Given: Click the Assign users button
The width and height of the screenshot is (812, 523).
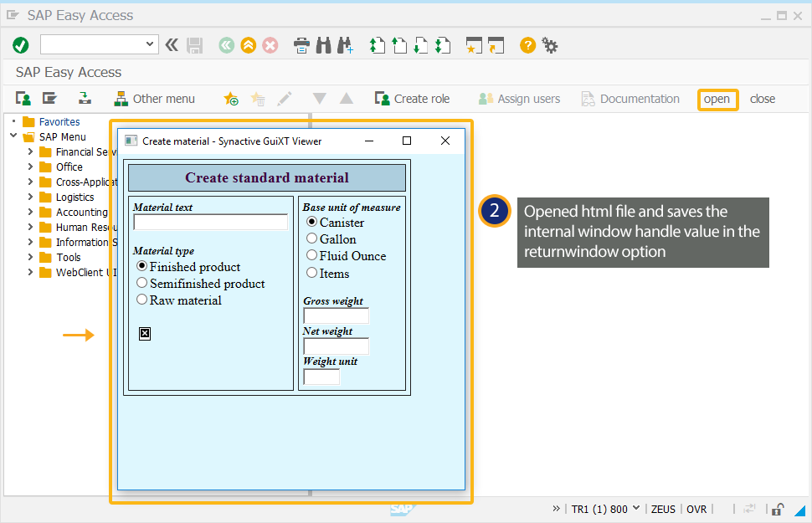Looking at the screenshot, I should (x=519, y=99).
